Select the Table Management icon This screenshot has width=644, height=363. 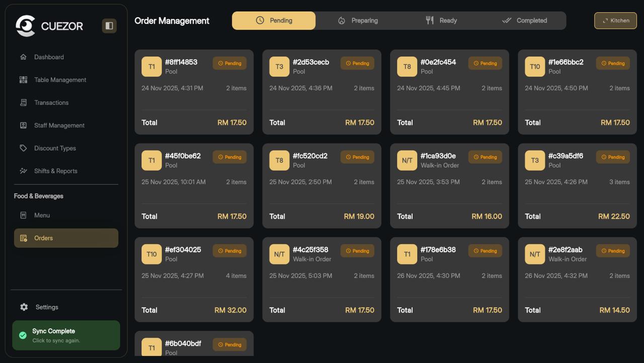point(24,80)
